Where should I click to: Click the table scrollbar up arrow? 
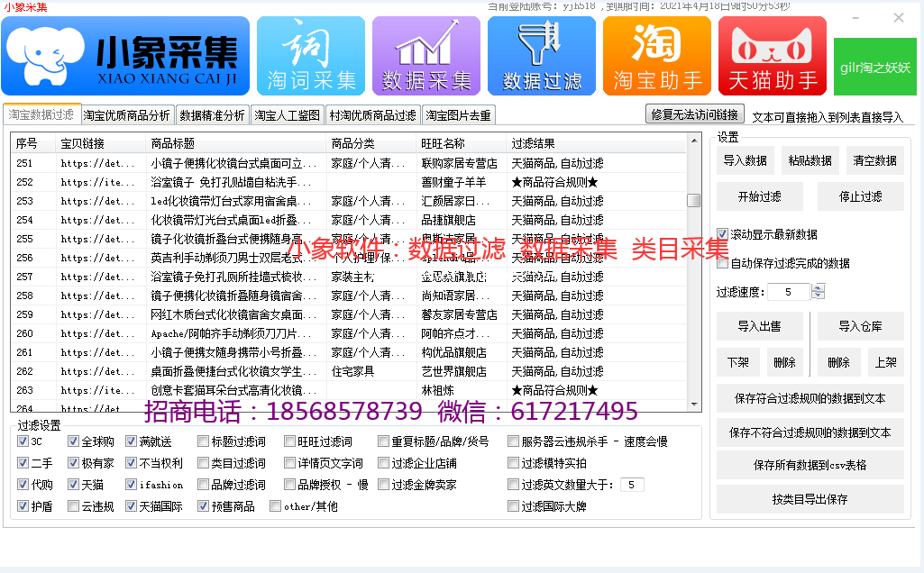[694, 141]
